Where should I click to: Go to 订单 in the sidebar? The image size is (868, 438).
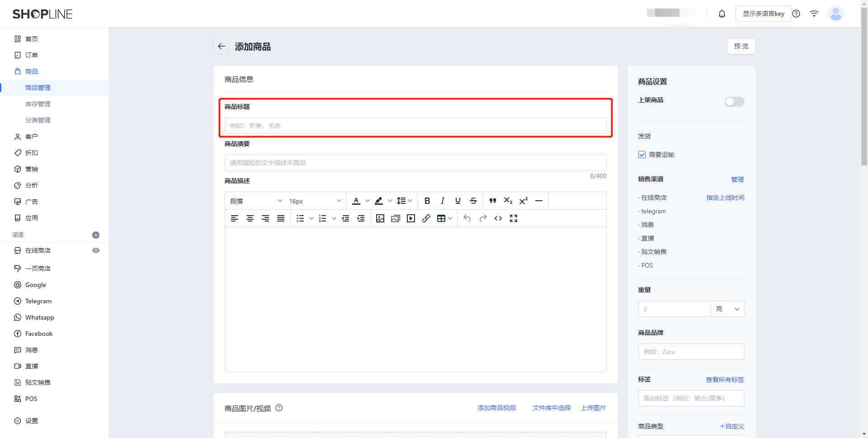(x=32, y=55)
